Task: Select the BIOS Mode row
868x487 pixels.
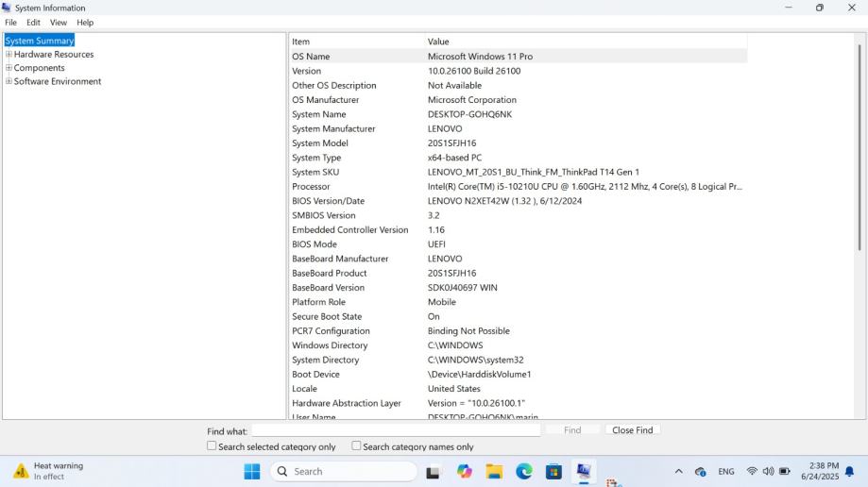Action: point(519,244)
